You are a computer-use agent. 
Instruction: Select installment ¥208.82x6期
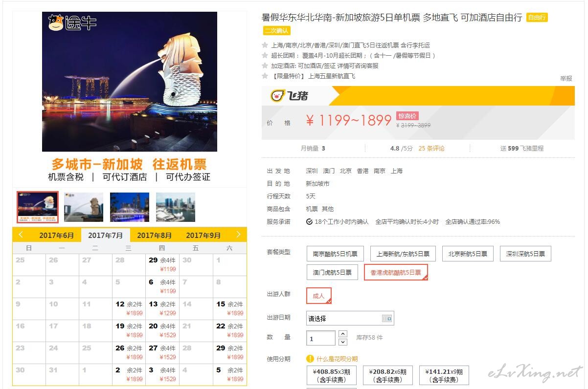(x=387, y=375)
